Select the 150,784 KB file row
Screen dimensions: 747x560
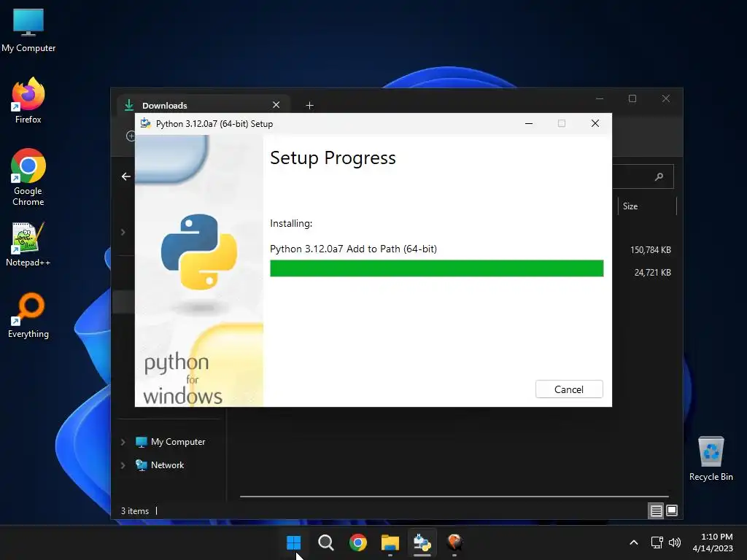[650, 249]
